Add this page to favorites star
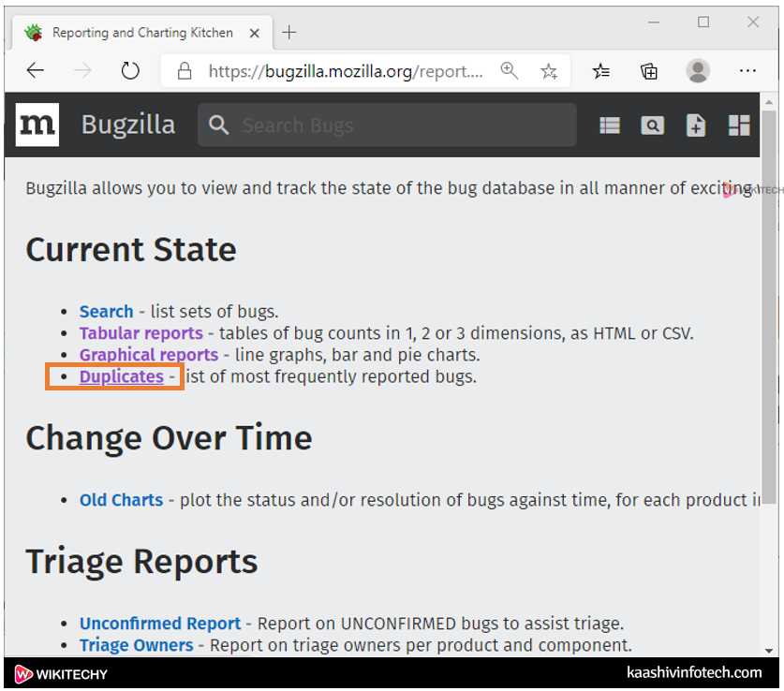Image resolution: width=784 pixels, height=691 pixels. (549, 71)
